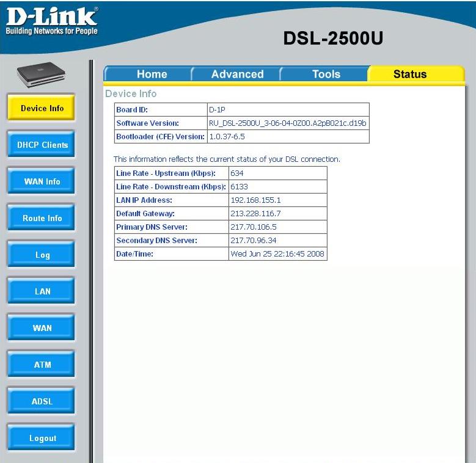Click Secondary DNS Server label
Viewport: 476px width, 463px height.
pos(156,240)
